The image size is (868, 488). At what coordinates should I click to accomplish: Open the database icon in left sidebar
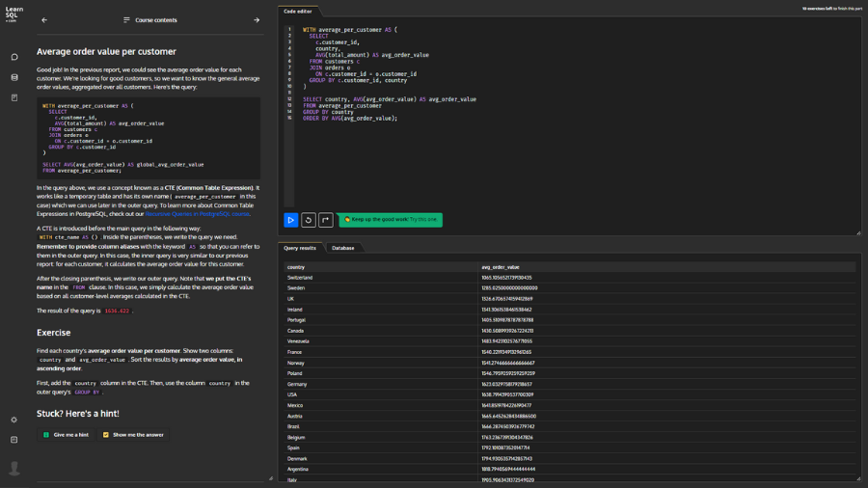[x=14, y=77]
